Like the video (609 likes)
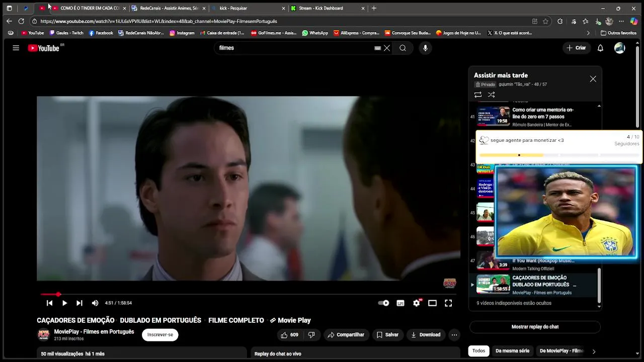Screen dimensions: 644x362 (x=290, y=335)
